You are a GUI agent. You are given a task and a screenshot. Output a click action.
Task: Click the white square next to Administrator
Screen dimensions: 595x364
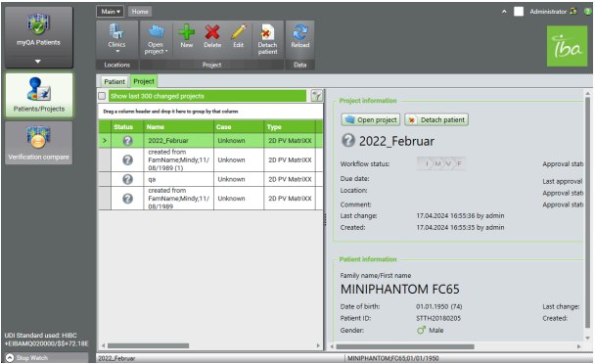[x=519, y=12]
